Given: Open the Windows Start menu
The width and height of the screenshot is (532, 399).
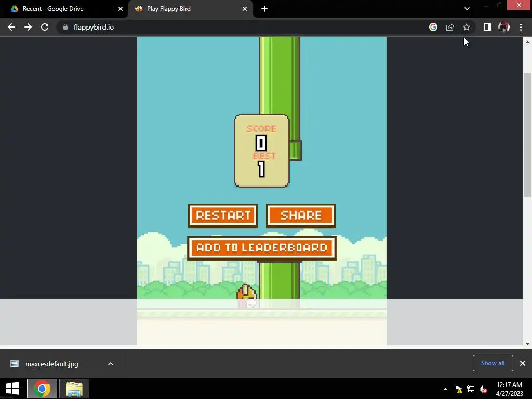Looking at the screenshot, I should [x=12, y=389].
